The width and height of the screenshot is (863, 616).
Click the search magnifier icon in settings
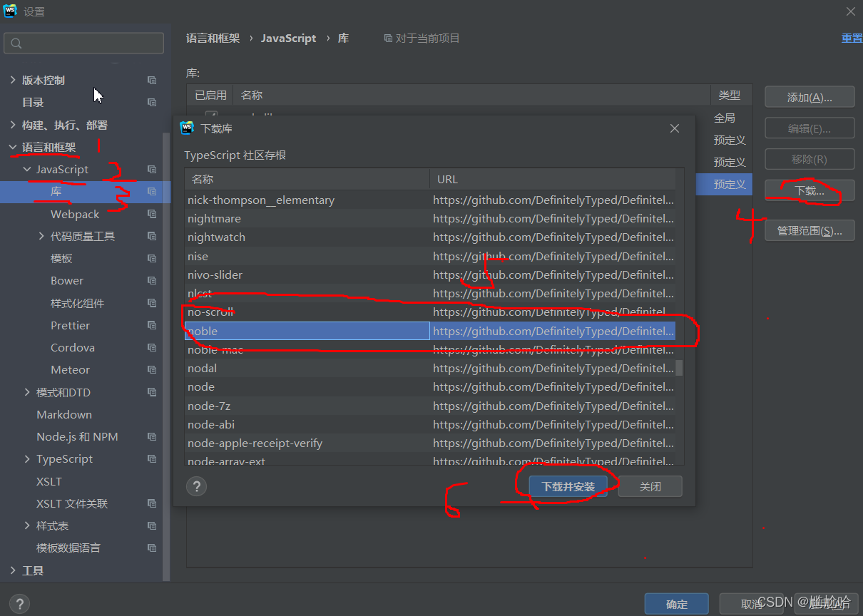point(17,43)
